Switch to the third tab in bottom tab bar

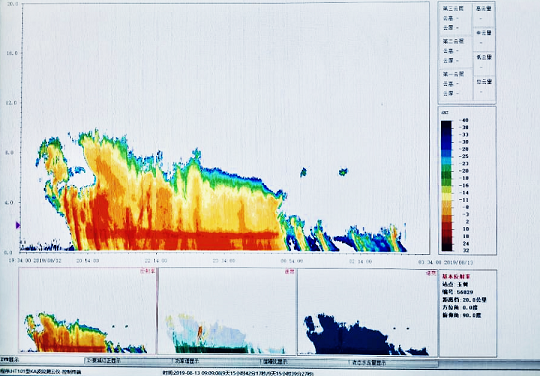tap(215, 362)
